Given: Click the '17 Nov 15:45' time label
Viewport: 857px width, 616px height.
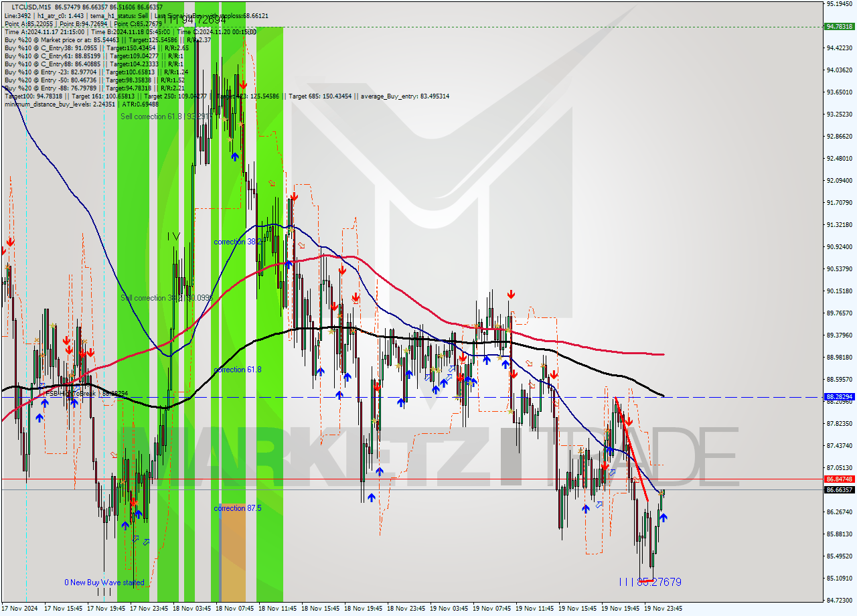Looking at the screenshot, I should pyautogui.click(x=63, y=609).
